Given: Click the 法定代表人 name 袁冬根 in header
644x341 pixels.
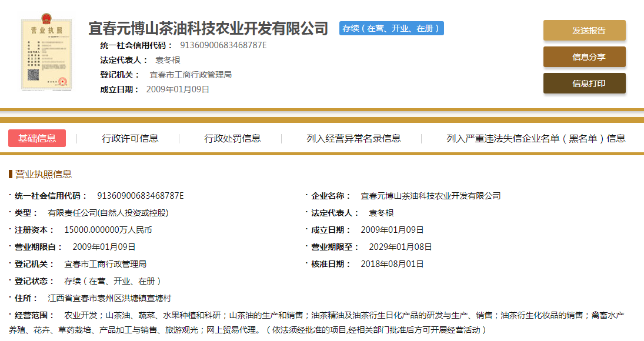Looking at the screenshot, I should tap(167, 60).
